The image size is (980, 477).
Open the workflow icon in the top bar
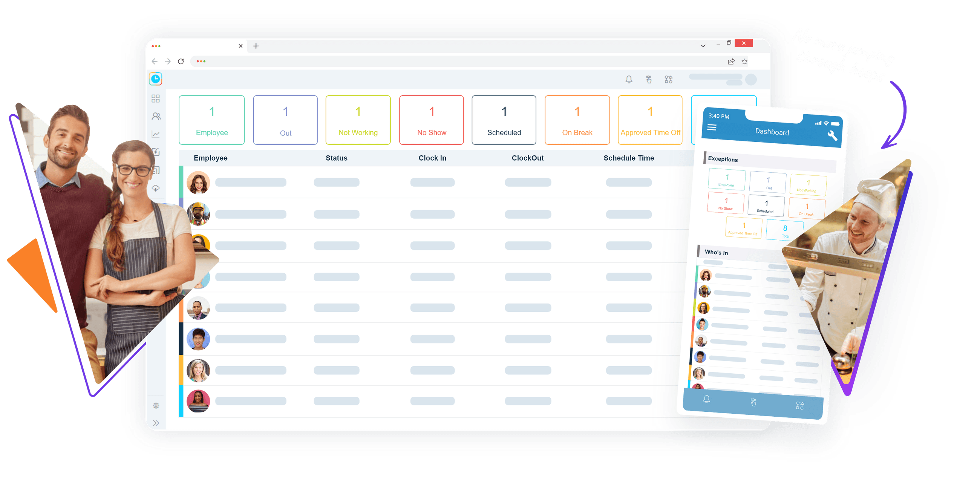coord(668,79)
